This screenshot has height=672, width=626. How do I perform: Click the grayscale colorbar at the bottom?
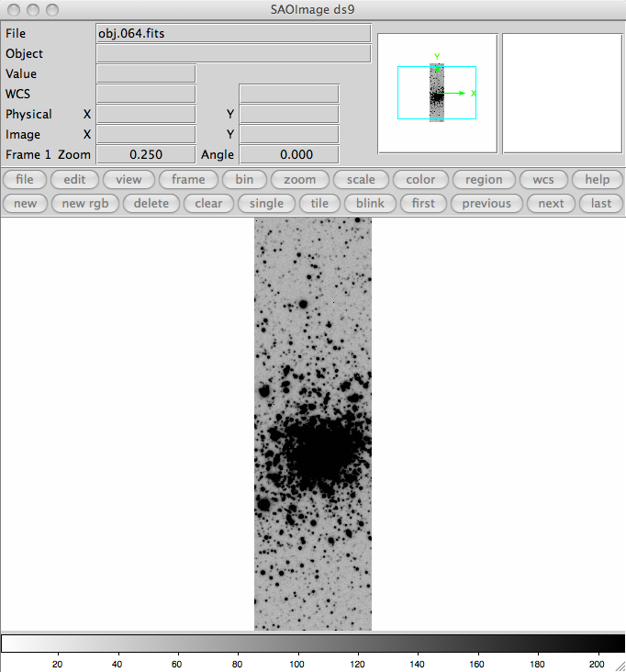point(313,644)
